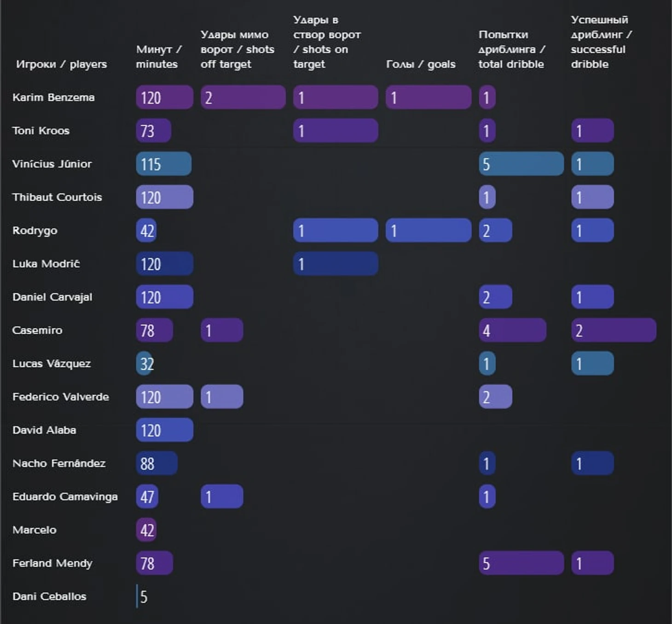Click Luka Modrić's name
This screenshot has height=624, width=672.
[46, 264]
